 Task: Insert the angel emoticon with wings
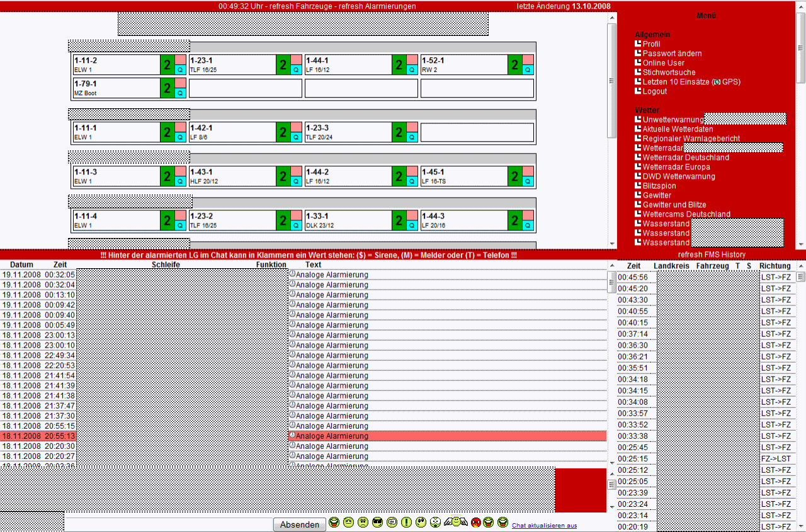456,521
